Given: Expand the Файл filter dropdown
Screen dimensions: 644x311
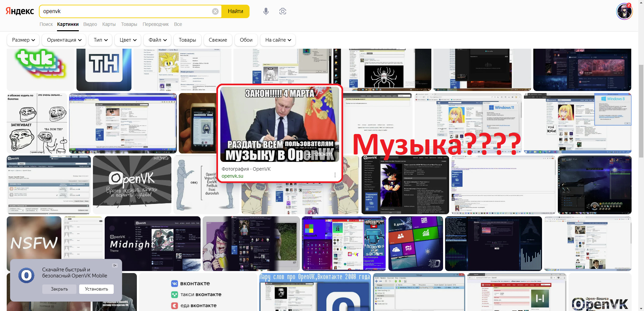Looking at the screenshot, I should 157,40.
